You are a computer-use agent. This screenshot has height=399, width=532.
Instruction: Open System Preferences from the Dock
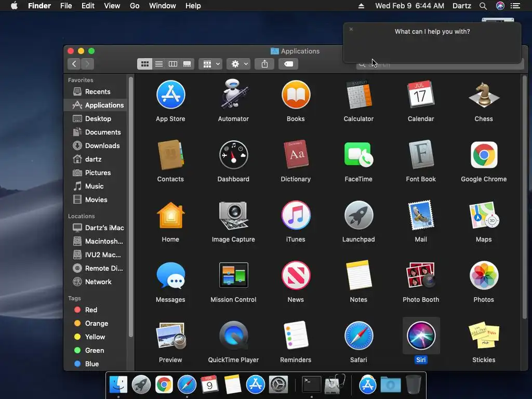pos(278,385)
